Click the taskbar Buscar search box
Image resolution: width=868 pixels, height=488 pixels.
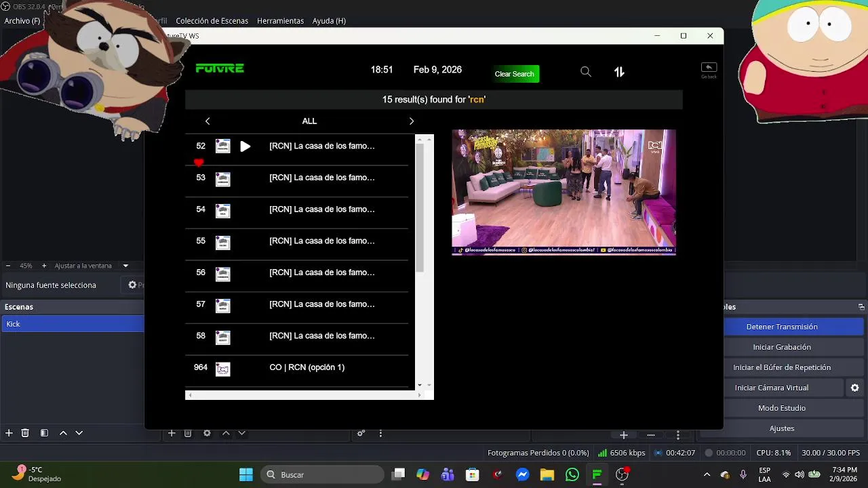(x=323, y=474)
